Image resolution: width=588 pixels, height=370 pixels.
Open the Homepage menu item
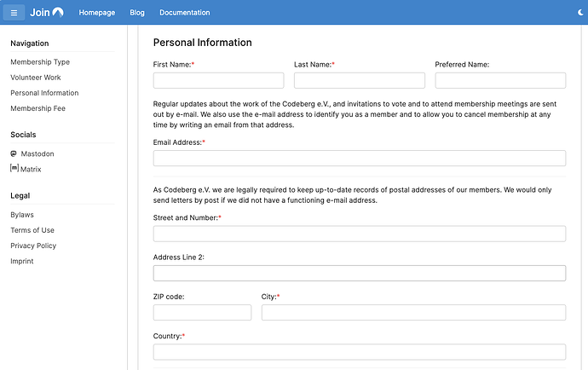point(97,13)
